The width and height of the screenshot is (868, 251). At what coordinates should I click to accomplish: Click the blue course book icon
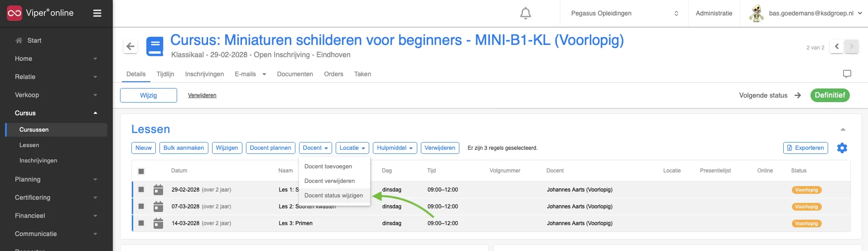[155, 46]
